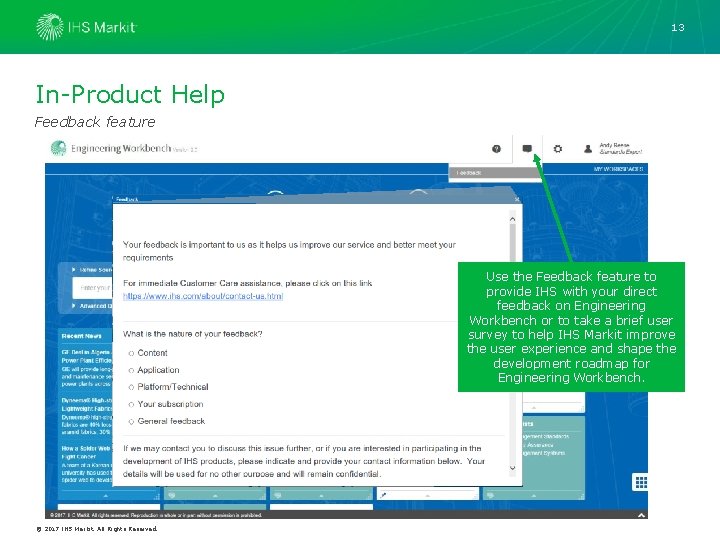Open the settings gear icon
The width and height of the screenshot is (720, 540).
[557, 149]
